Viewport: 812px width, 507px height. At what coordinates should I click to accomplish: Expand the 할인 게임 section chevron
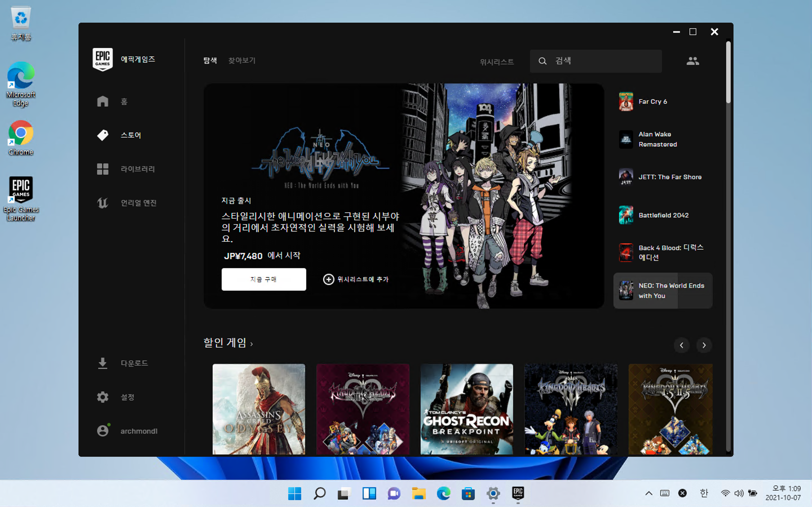click(x=252, y=344)
